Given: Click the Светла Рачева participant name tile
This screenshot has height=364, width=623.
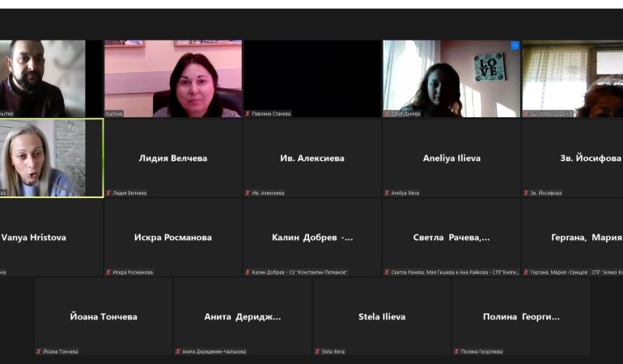Looking at the screenshot, I should 451,237.
